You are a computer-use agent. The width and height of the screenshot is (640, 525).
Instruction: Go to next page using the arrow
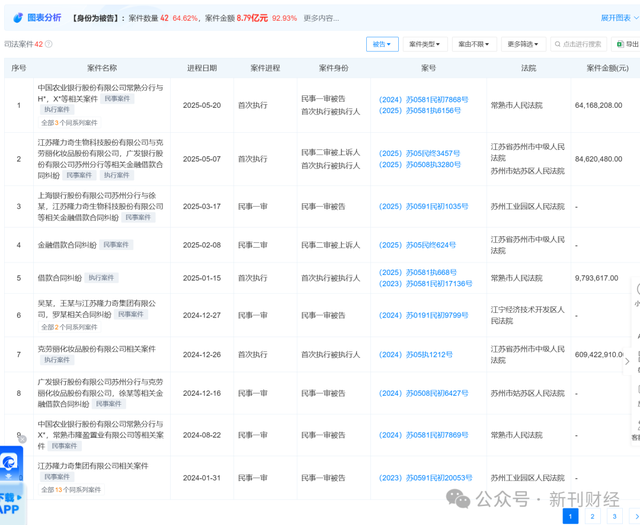[x=636, y=516]
